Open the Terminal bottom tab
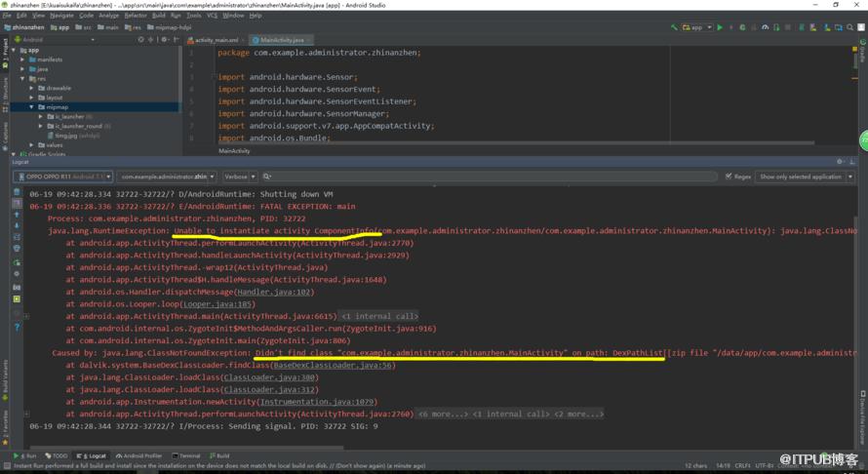This screenshot has height=474, width=868. click(x=186, y=455)
